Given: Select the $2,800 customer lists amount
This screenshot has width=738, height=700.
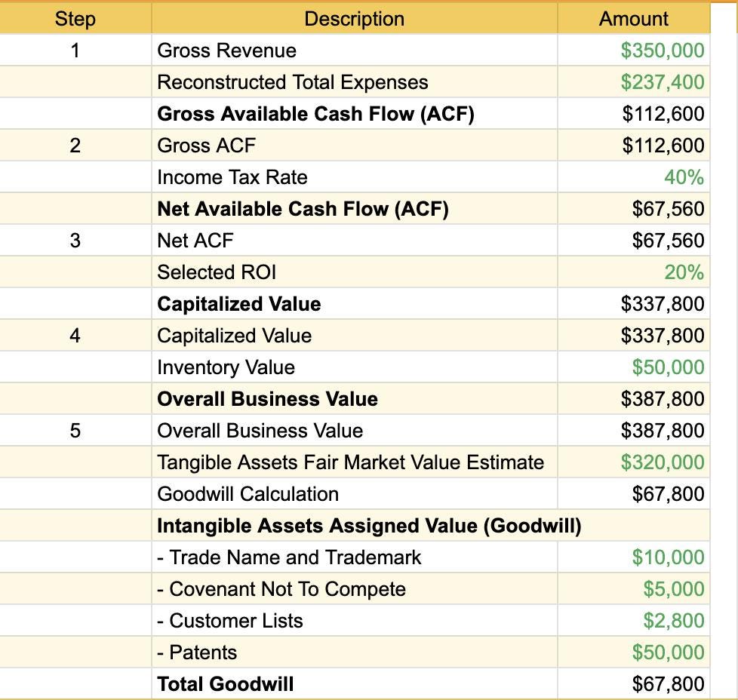Looking at the screenshot, I should coord(672,621).
